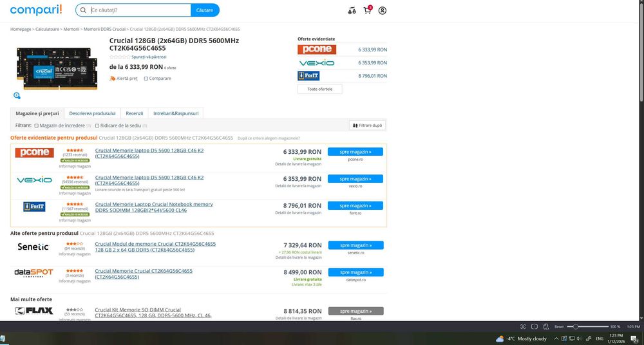Click the ForIT logo in Oferte evidentiate

[x=308, y=76]
